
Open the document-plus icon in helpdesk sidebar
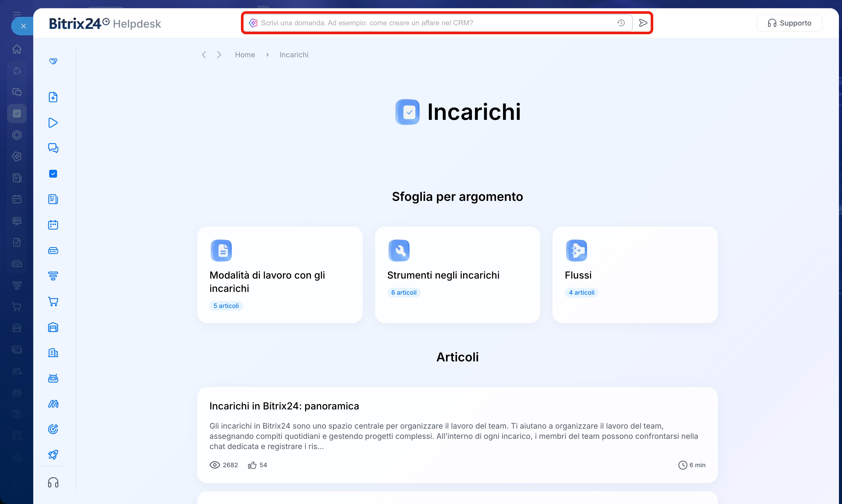point(53,97)
